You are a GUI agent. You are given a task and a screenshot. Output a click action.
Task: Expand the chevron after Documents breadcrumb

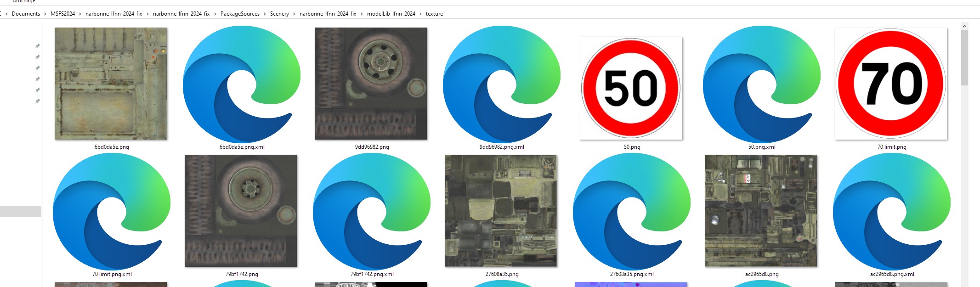point(45,14)
